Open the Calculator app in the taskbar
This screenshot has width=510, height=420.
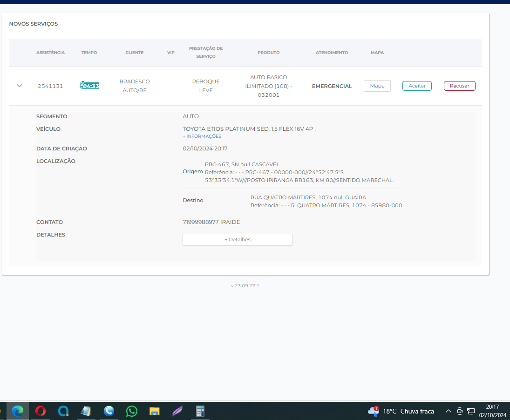coord(200,411)
